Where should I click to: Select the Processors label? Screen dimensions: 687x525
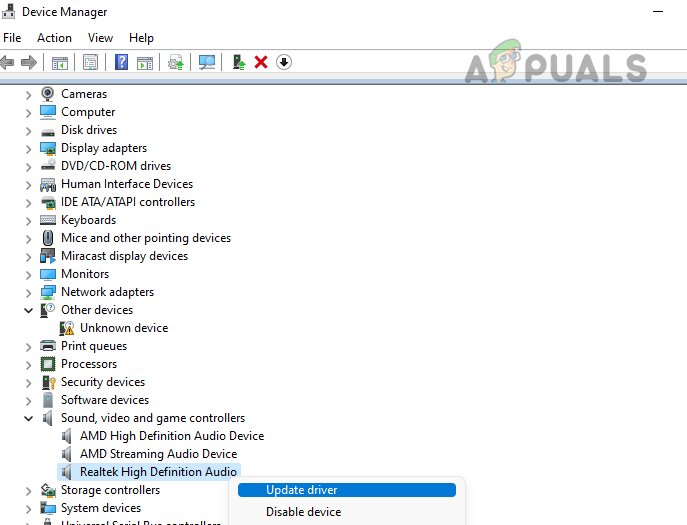(x=89, y=364)
